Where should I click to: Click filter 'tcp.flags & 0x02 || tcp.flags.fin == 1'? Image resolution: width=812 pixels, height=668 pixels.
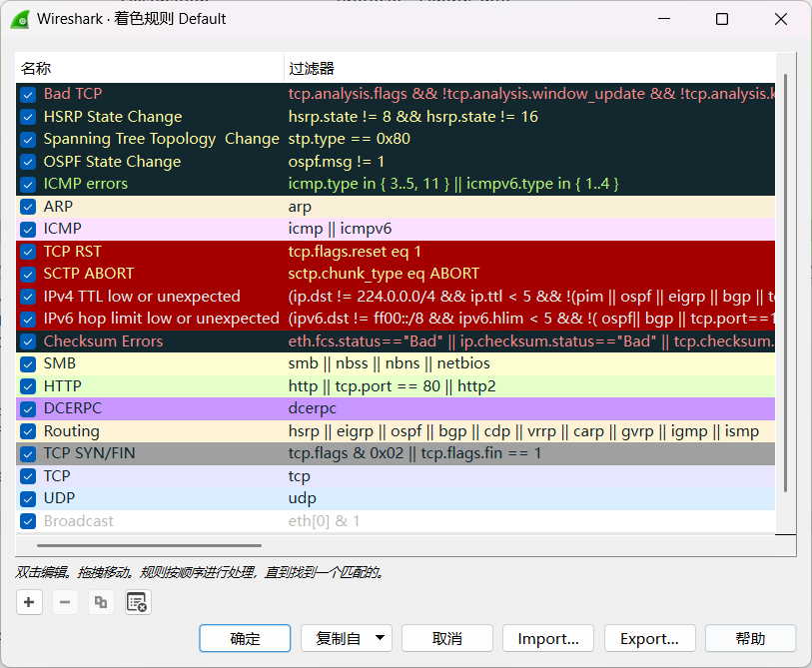[x=414, y=453]
